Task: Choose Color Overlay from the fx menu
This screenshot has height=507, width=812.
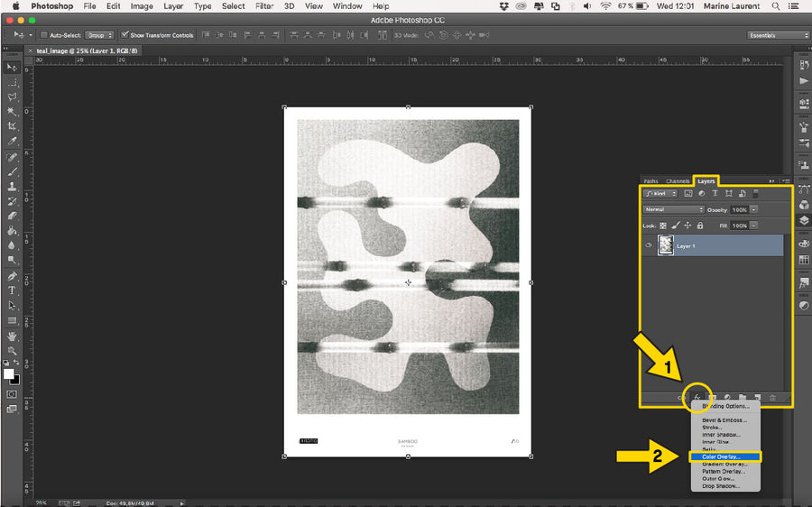Action: [722, 456]
